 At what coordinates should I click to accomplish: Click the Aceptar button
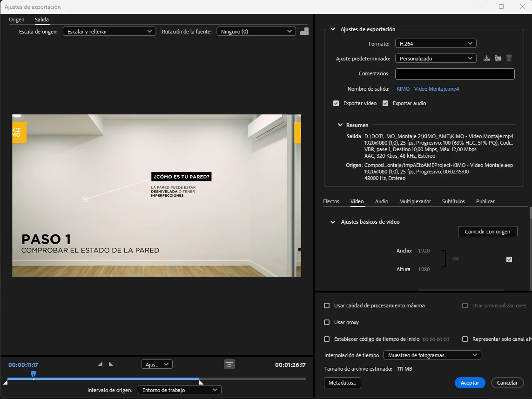click(470, 383)
